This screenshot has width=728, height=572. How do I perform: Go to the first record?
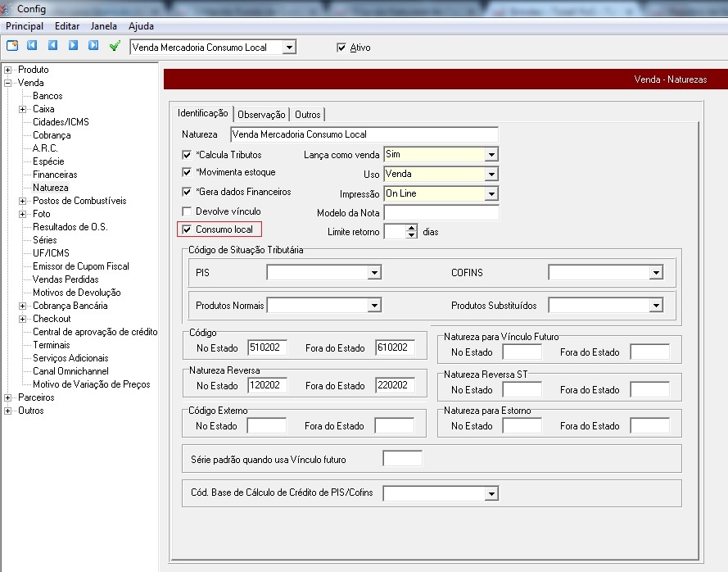(x=32, y=45)
